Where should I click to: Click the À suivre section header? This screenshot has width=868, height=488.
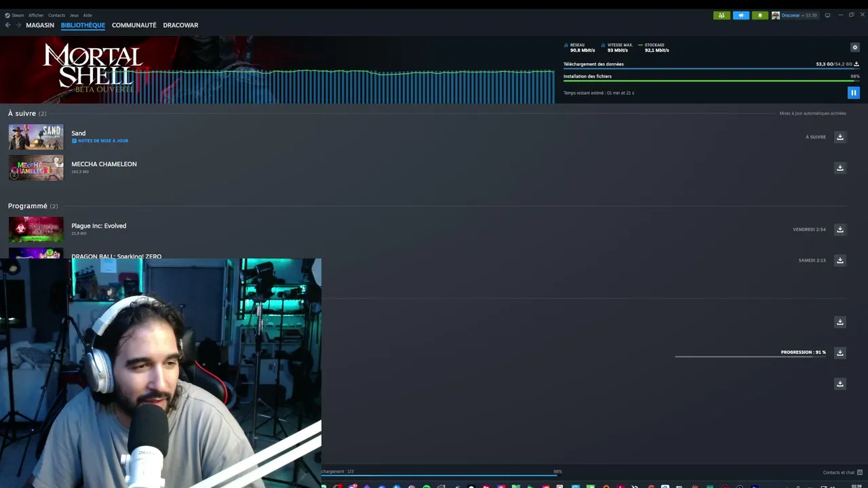click(27, 113)
